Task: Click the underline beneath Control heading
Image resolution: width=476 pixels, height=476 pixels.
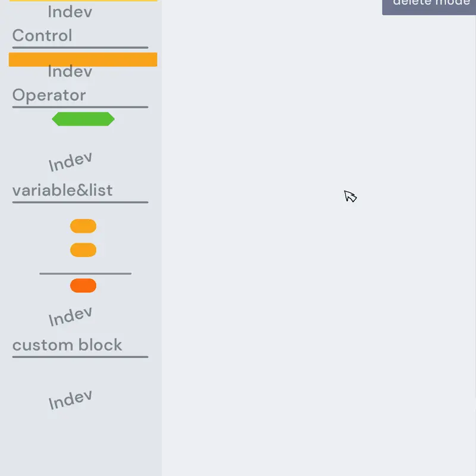Action: [x=80, y=48]
